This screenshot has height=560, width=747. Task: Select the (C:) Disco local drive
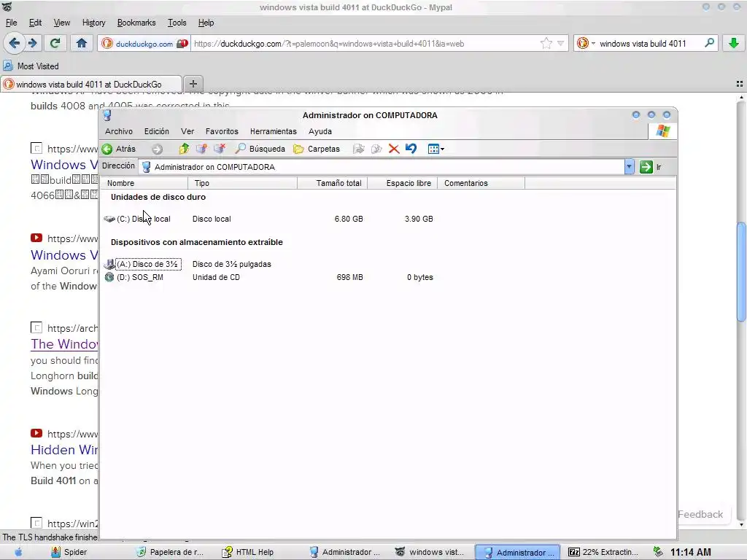tap(138, 219)
